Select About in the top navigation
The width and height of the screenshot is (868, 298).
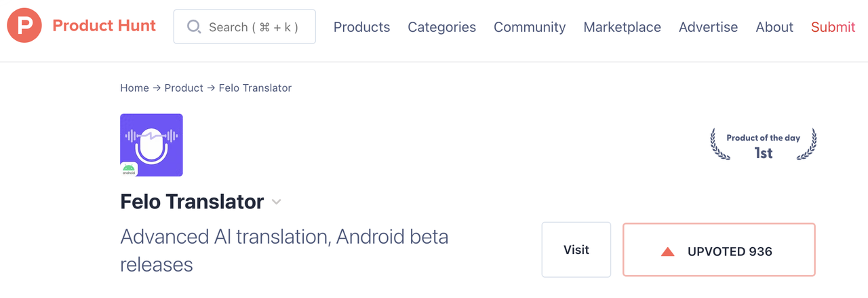(774, 27)
